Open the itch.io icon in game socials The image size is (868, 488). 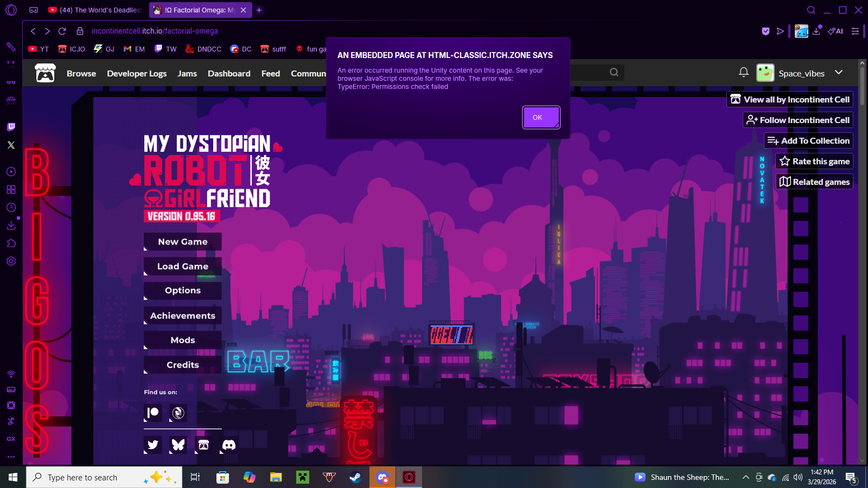pos(203,445)
